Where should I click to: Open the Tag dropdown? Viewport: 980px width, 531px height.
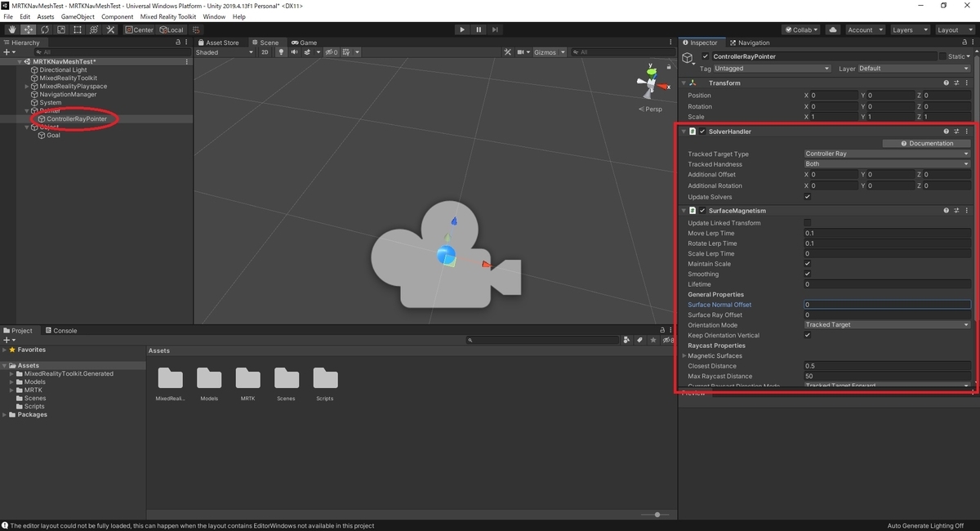772,69
